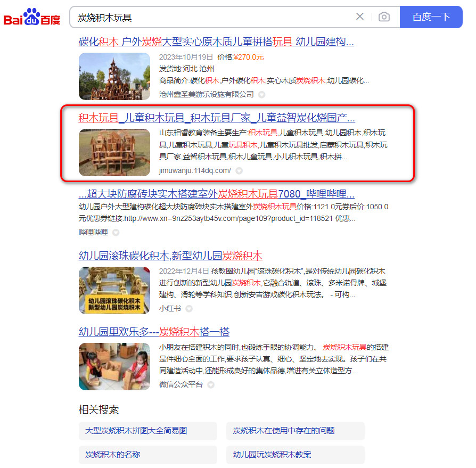This screenshot has height=468, width=476.
Task: Expand options beside jimuwanju.114dq.com
Action: click(x=239, y=171)
